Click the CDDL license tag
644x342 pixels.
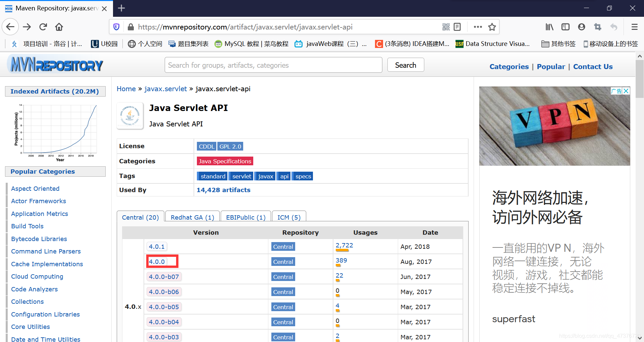[206, 147]
